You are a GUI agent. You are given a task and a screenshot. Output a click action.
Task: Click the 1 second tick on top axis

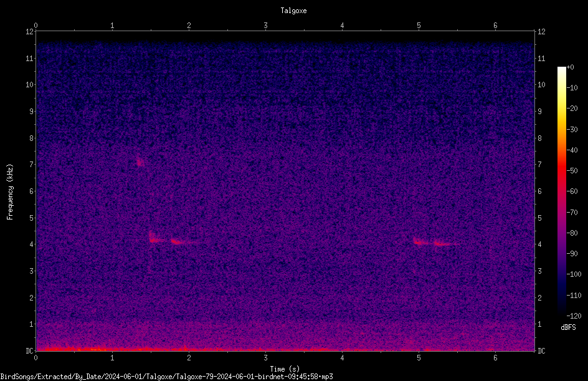pyautogui.click(x=112, y=26)
